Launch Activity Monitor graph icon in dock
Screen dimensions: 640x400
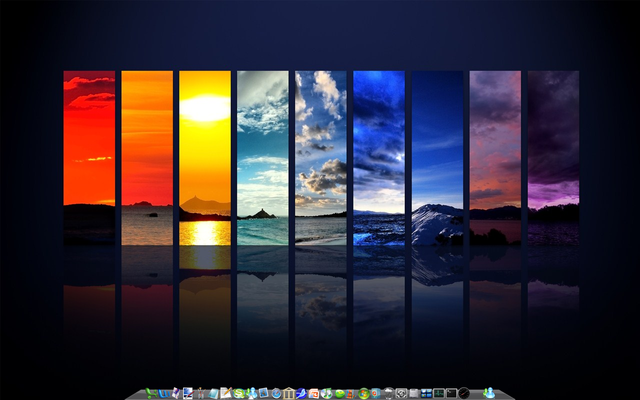[x=439, y=393]
